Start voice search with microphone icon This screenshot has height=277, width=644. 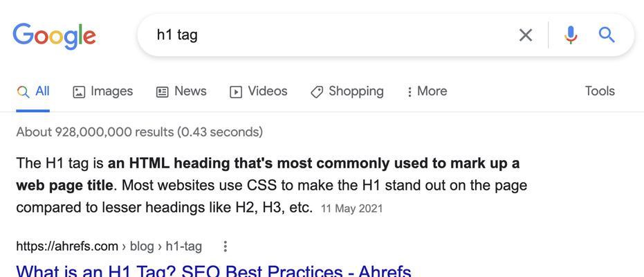pos(571,35)
